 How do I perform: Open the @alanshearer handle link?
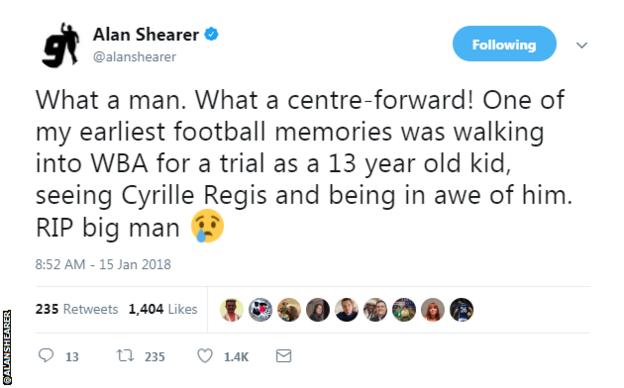(134, 57)
